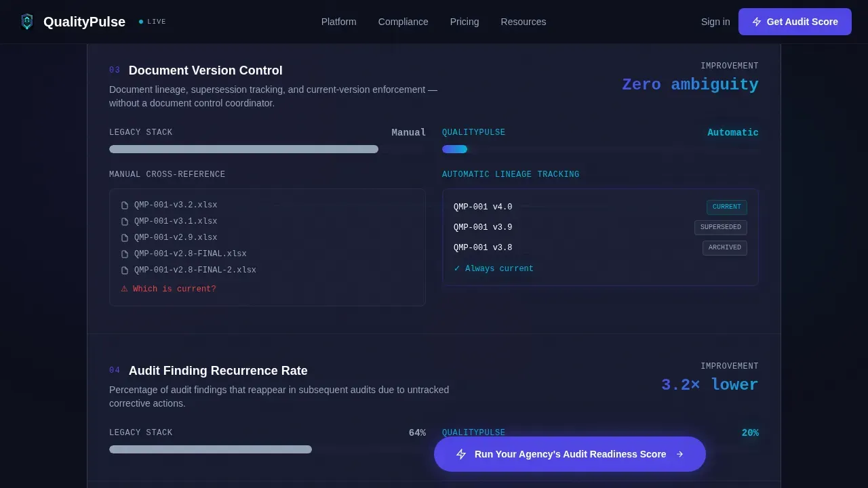Viewport: 868px width, 488px height.
Task: Click the lightning icon in Run Your Agency's button
Action: coord(461,454)
